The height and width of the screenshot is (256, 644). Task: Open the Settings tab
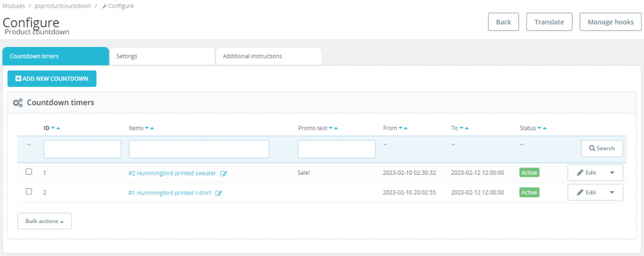coord(162,56)
